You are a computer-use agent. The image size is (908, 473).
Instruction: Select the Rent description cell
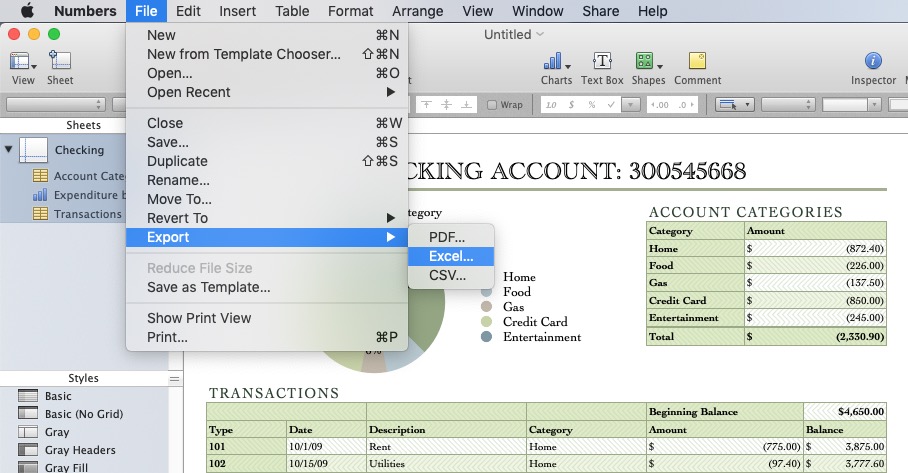tap(446, 446)
